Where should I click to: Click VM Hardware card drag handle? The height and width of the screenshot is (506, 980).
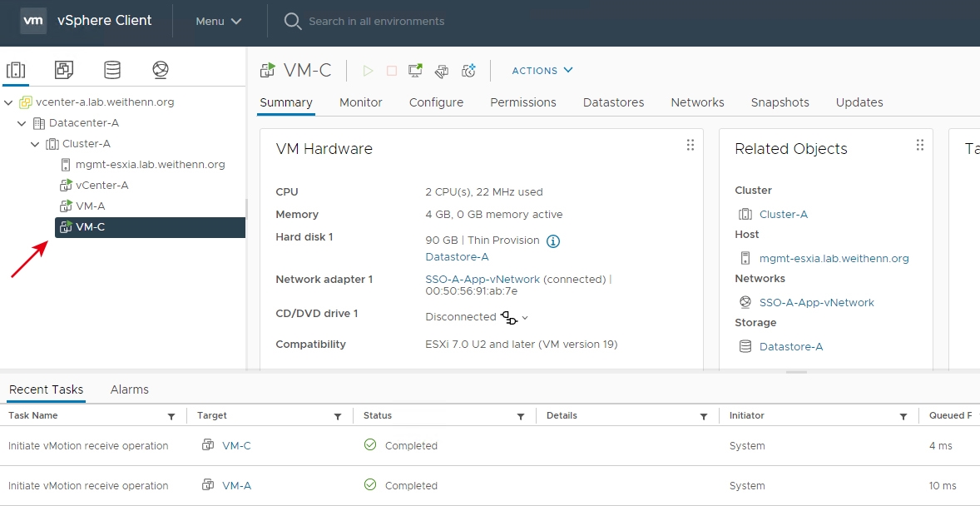click(690, 145)
